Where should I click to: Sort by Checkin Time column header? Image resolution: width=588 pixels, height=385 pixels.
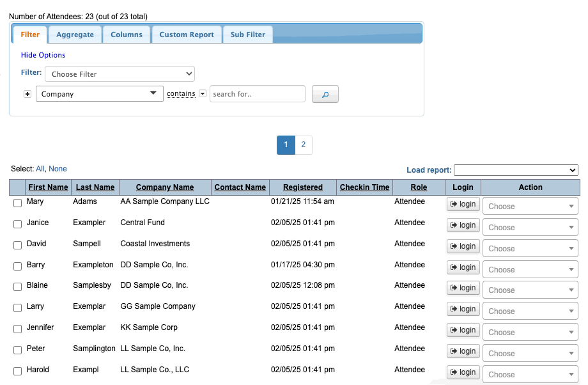[x=364, y=187]
